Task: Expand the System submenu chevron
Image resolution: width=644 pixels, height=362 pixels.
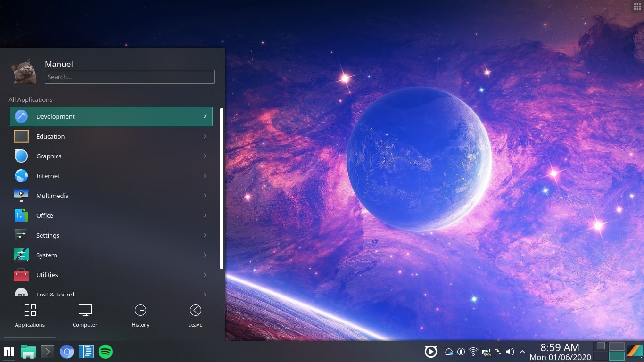Action: [205, 255]
